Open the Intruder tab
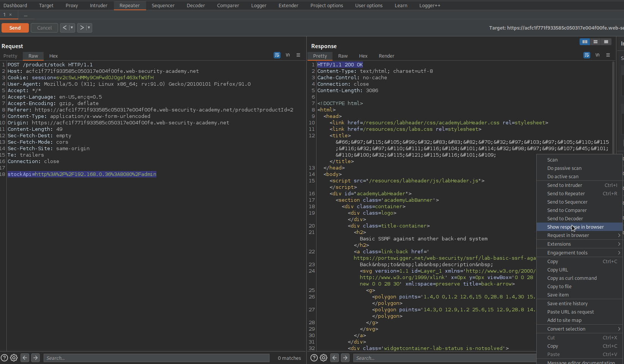 (x=99, y=5)
